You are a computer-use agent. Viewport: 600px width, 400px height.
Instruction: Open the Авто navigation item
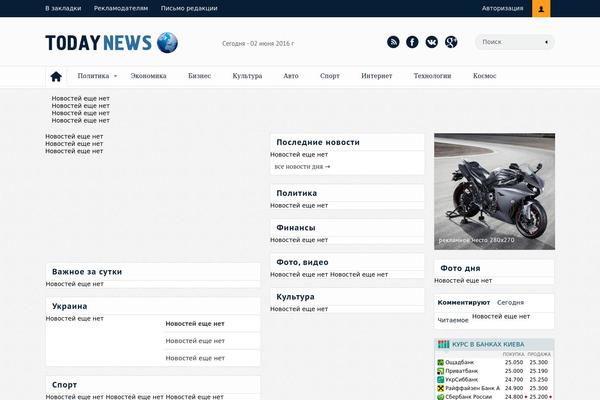[x=291, y=76]
